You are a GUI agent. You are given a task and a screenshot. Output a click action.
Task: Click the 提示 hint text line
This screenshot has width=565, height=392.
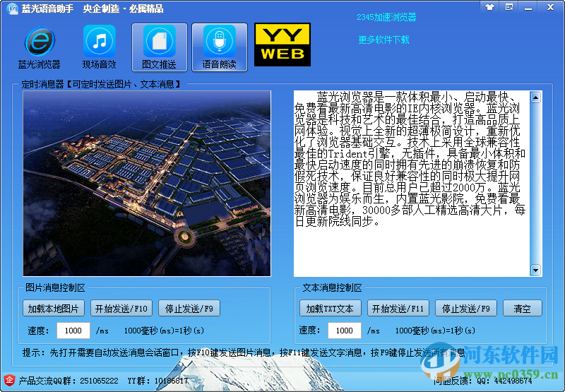point(244,352)
